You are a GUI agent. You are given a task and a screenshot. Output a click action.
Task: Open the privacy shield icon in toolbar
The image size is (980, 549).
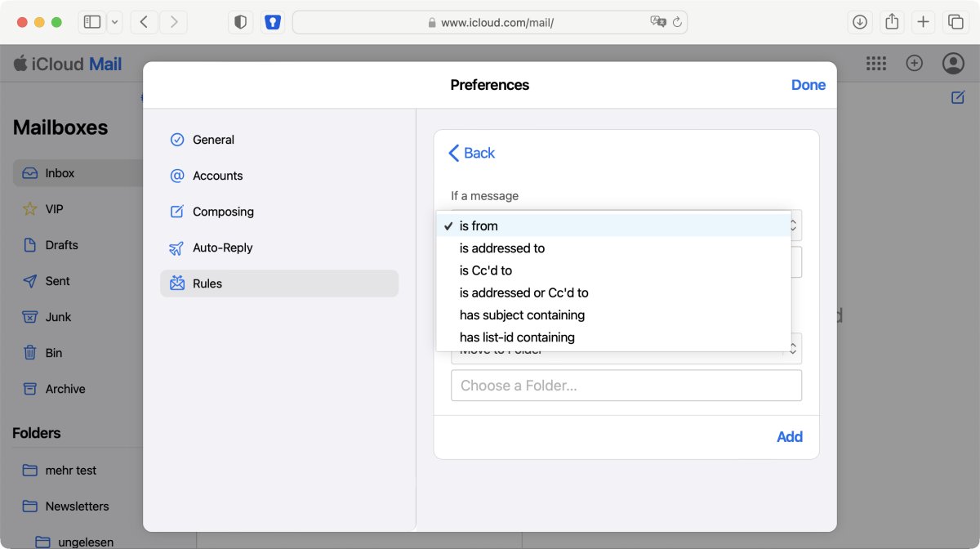[240, 22]
